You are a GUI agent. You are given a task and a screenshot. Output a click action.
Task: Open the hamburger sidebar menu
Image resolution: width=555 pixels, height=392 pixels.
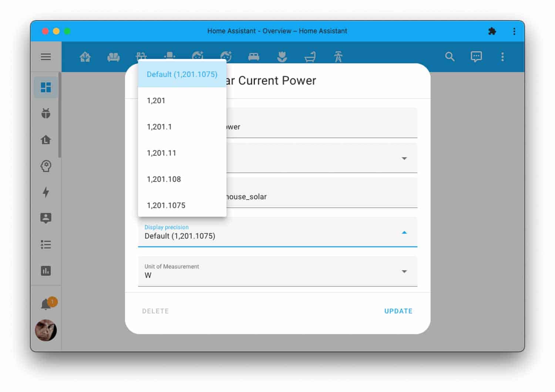coord(46,57)
